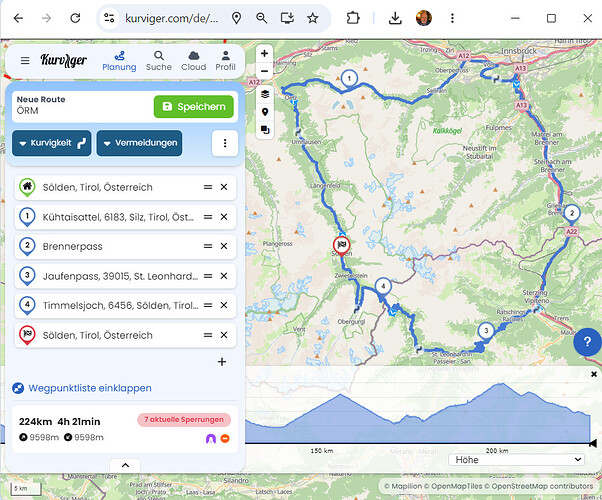This screenshot has height=500, width=602.
Task: Remove the start Sölden waypoint
Action: 224,187
